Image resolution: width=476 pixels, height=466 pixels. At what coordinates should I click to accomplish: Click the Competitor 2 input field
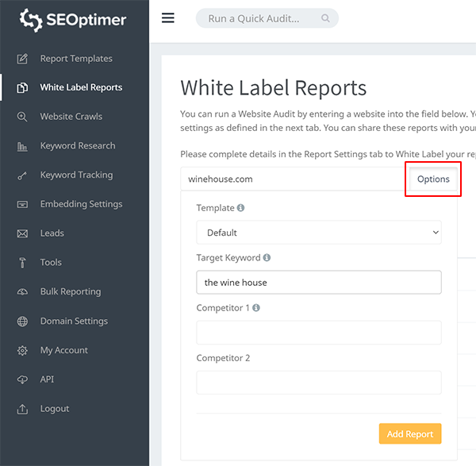click(x=319, y=383)
